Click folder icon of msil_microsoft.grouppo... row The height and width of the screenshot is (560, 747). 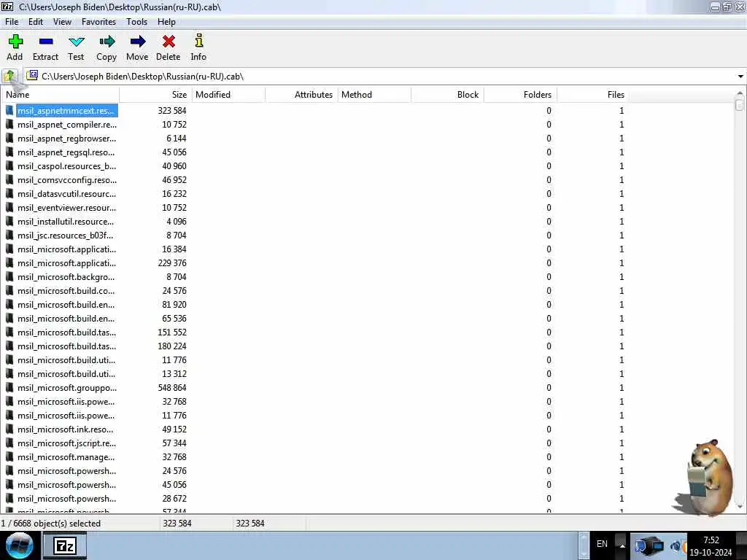point(9,388)
